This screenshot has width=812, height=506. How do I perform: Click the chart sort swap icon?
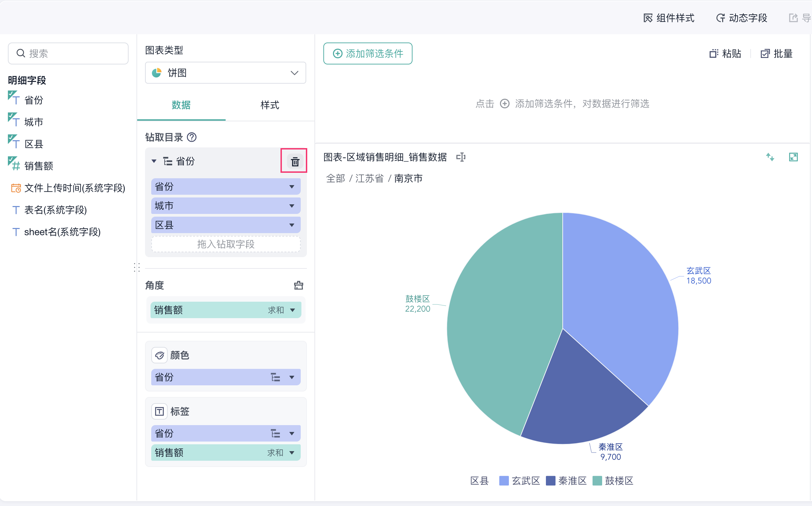coord(770,157)
